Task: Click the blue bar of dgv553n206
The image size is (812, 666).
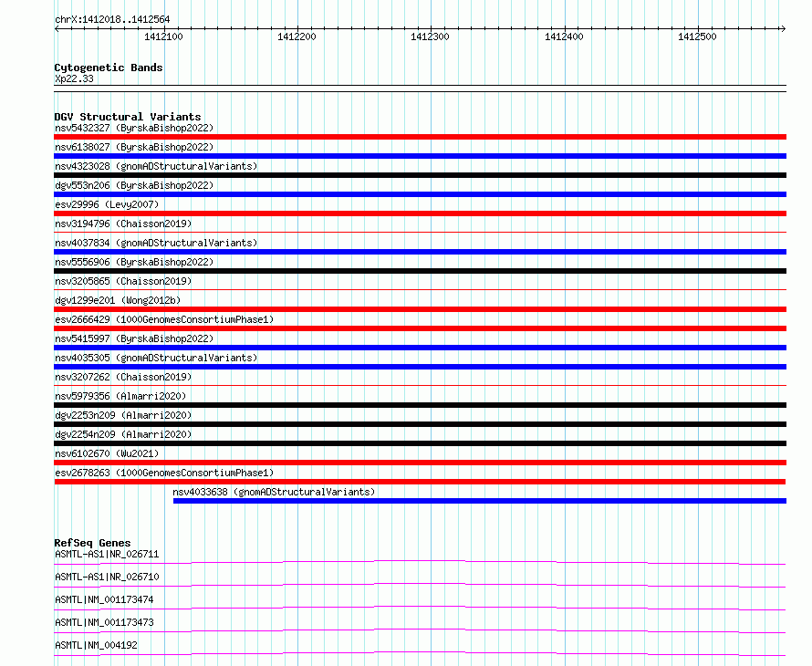Action: coord(420,194)
